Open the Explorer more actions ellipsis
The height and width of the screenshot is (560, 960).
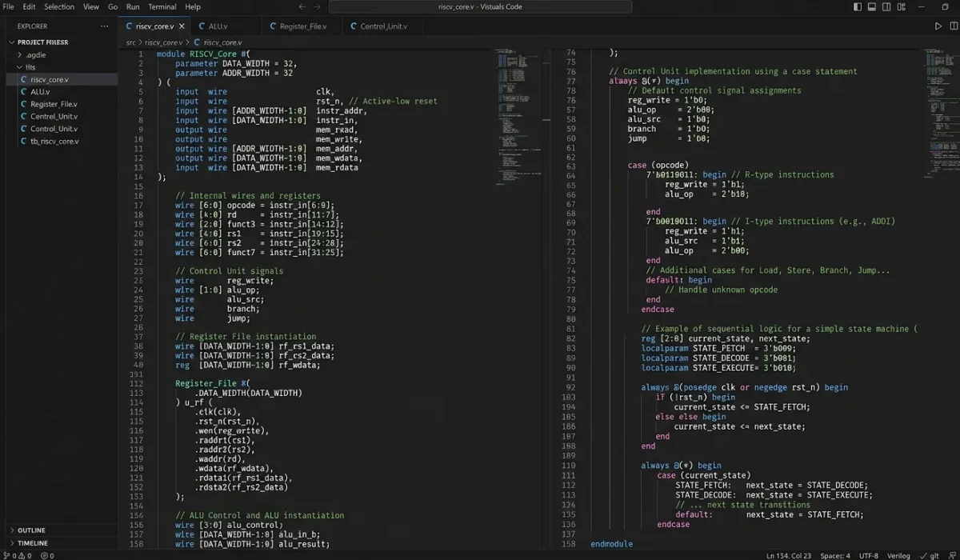click(x=105, y=26)
